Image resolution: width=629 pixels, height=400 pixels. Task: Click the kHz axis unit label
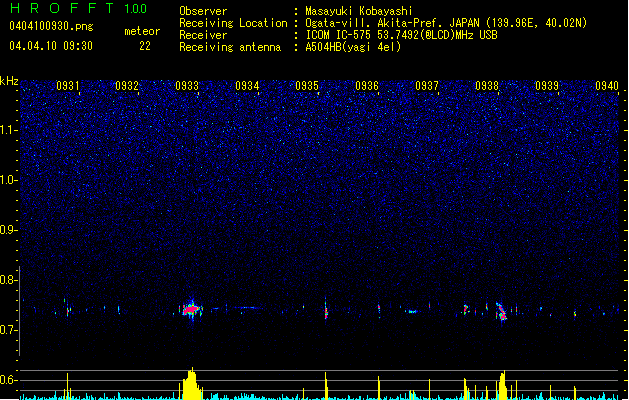[x=9, y=81]
